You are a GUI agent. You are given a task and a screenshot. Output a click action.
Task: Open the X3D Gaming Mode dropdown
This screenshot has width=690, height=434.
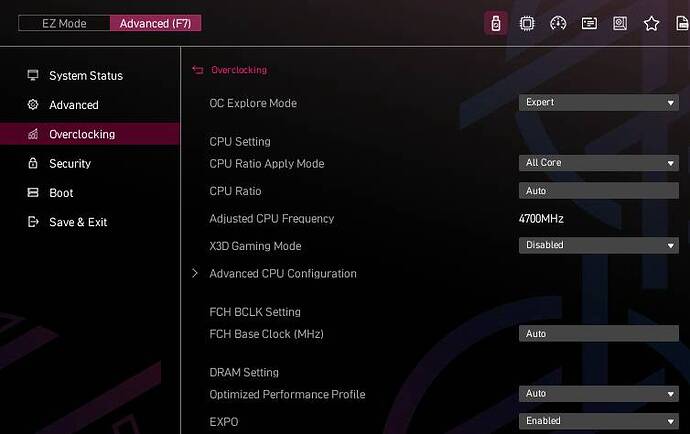coord(598,245)
